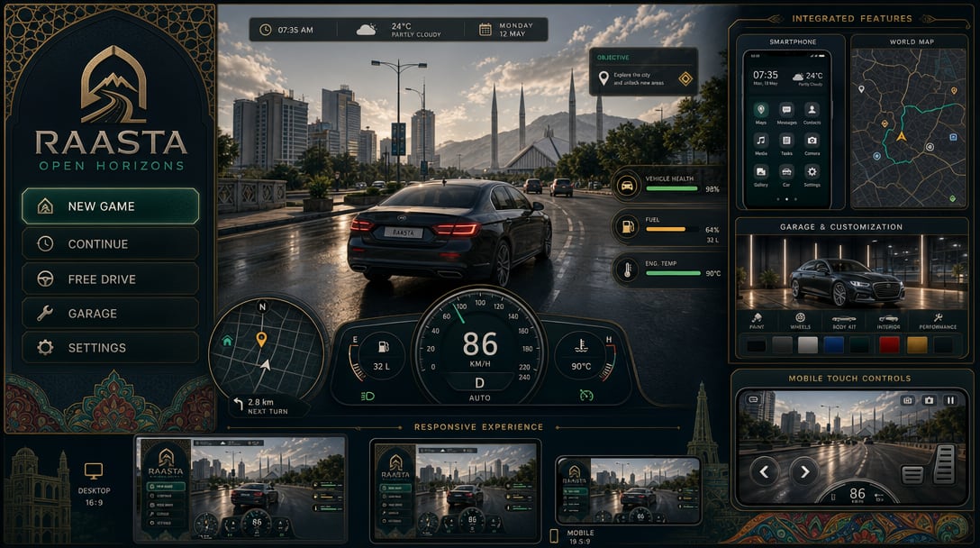This screenshot has width=980, height=548.
Task: Click the N compass marker on minimap
Action: tap(262, 306)
